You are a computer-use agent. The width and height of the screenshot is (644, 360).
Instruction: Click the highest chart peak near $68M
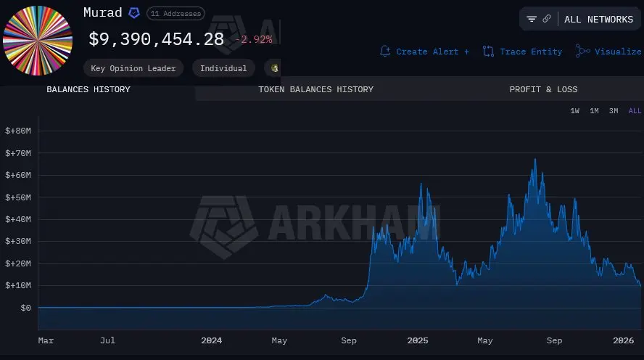pos(535,159)
